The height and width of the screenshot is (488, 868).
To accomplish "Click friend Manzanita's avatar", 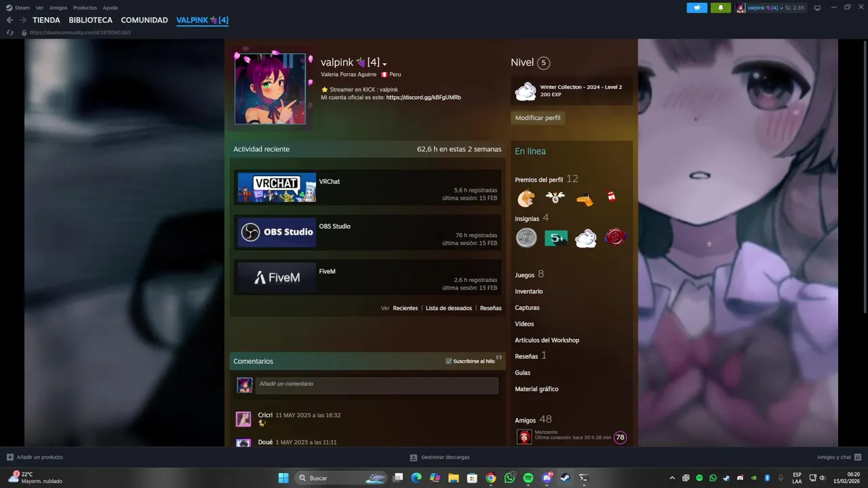I will 524,437.
